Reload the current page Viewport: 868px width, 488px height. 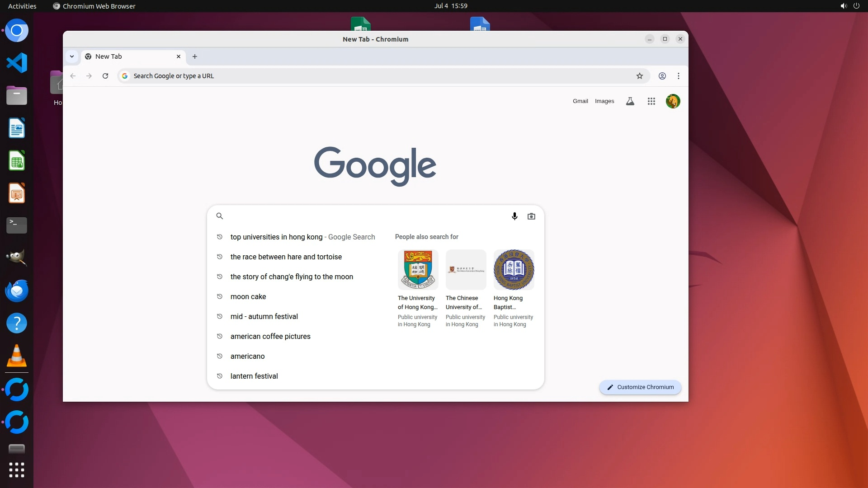tap(105, 76)
